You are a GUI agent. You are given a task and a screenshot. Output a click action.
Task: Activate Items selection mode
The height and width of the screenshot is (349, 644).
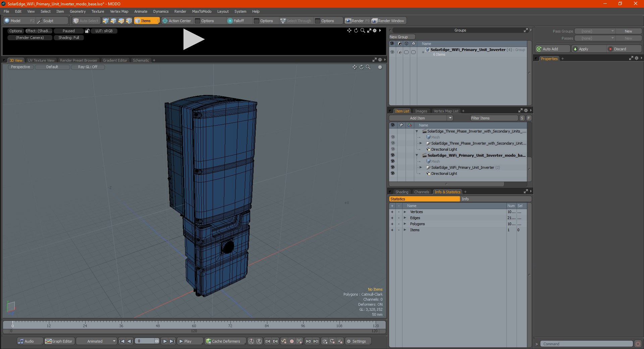click(x=147, y=21)
